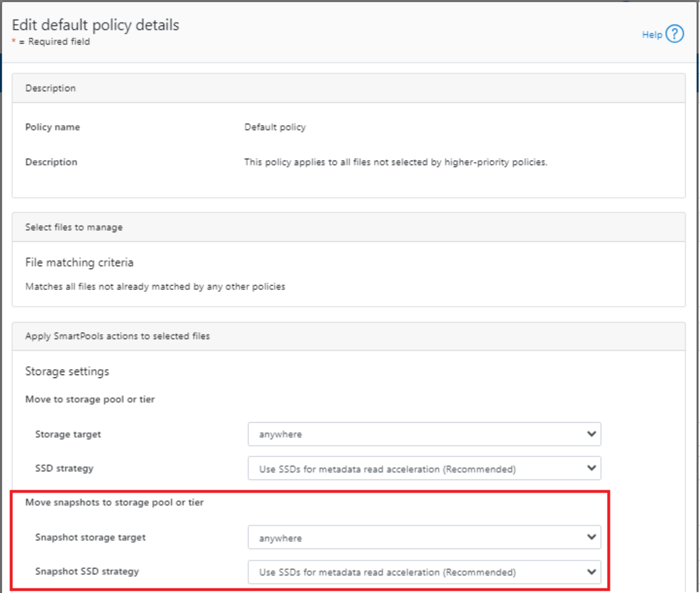700x593 pixels.
Task: Click the 'Storage target' label
Action: tap(68, 434)
